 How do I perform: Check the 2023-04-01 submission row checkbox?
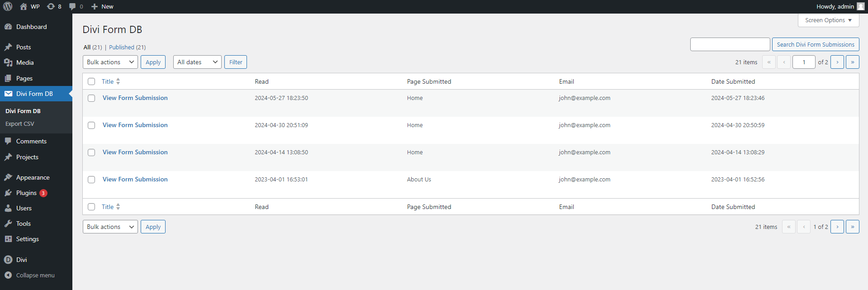click(x=91, y=180)
